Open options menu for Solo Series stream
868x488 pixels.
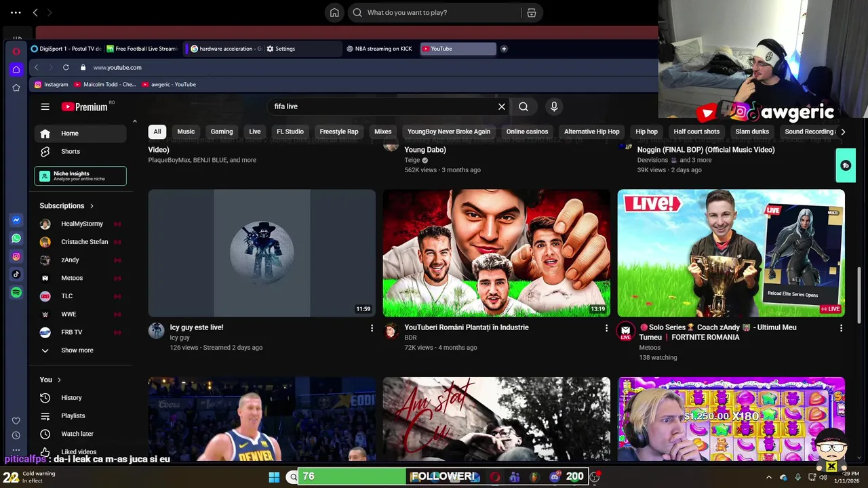click(x=841, y=328)
